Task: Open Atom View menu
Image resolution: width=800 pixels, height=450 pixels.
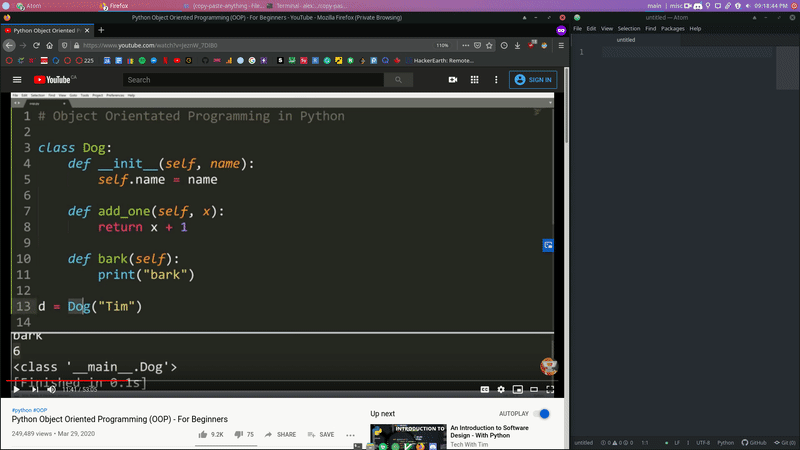Action: pos(607,29)
